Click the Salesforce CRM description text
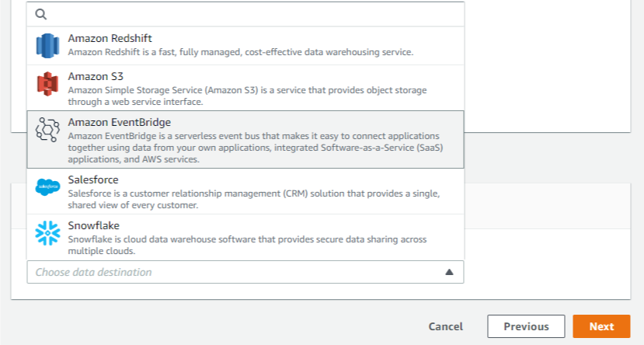 pyautogui.click(x=254, y=199)
